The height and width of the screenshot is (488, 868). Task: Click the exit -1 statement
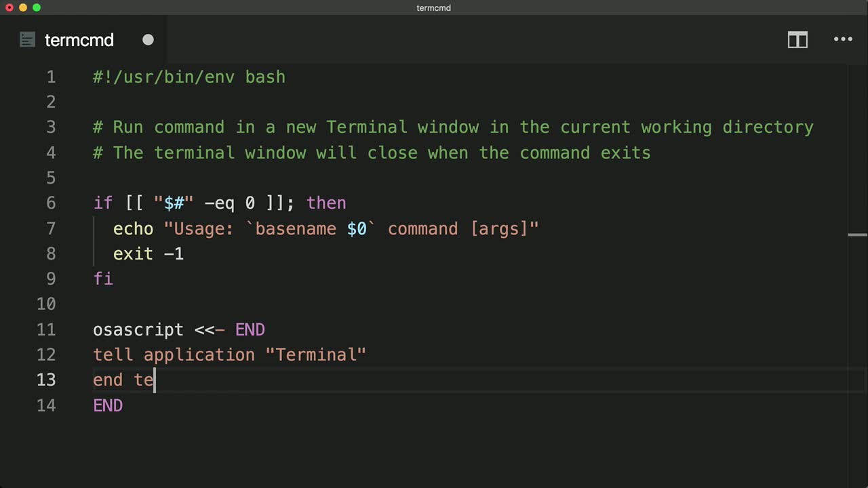click(148, 253)
